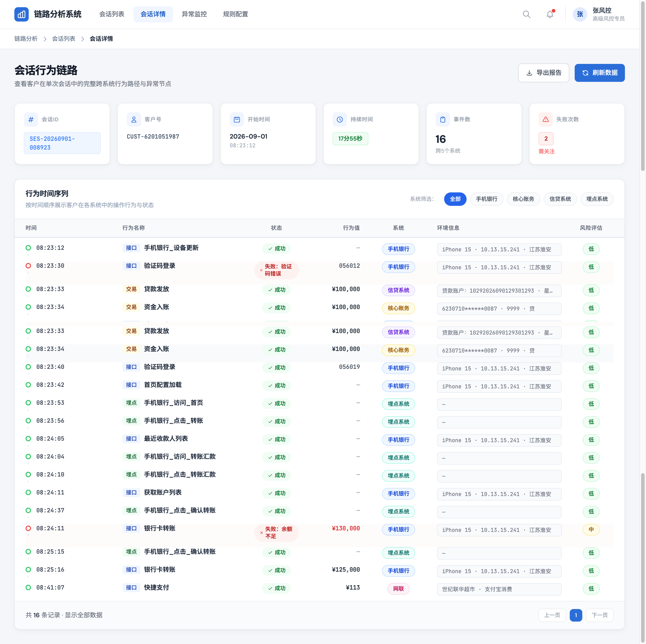Click the 中 risk badge

591,530
